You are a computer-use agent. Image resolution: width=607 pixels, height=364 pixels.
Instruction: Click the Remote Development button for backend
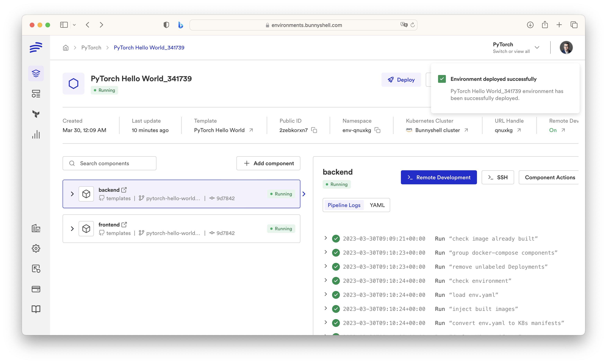click(439, 177)
